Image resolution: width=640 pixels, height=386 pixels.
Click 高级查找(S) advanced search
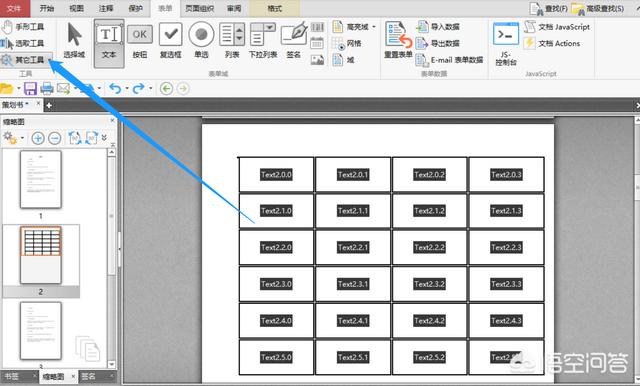point(598,8)
